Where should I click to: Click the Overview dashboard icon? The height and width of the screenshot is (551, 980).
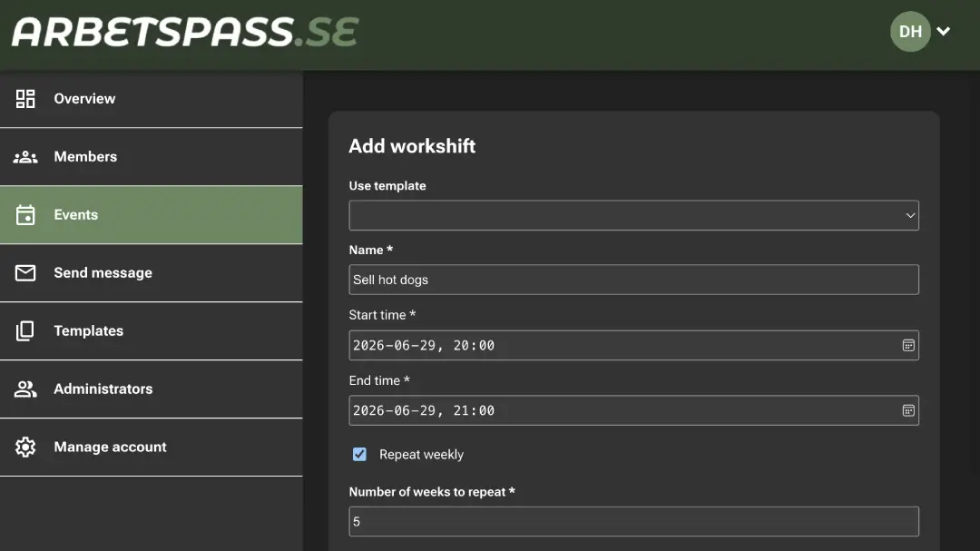(25, 99)
